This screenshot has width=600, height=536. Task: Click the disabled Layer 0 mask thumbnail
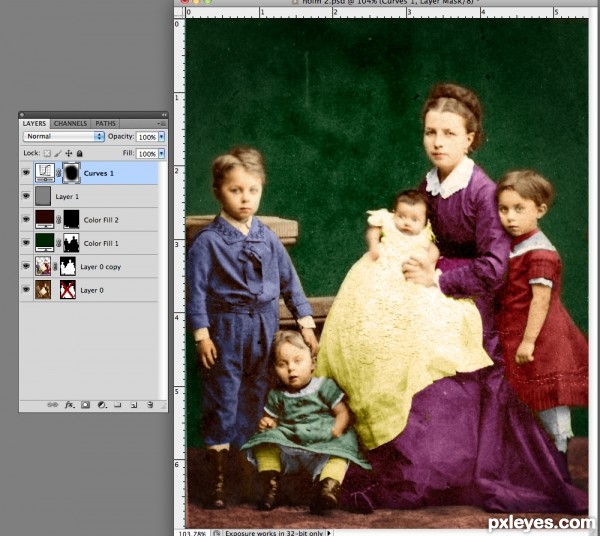68,290
